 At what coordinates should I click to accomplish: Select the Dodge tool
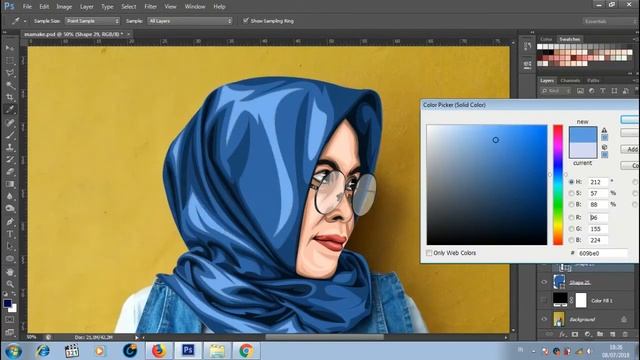click(x=9, y=209)
